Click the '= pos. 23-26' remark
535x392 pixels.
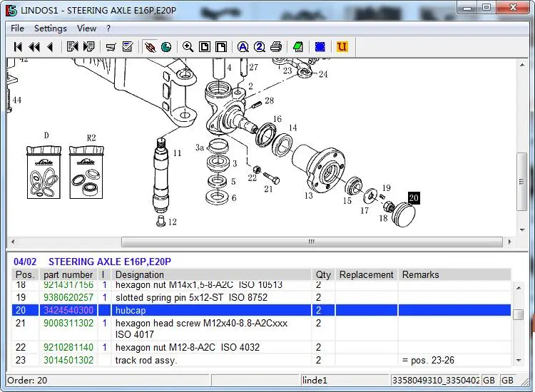tap(428, 361)
